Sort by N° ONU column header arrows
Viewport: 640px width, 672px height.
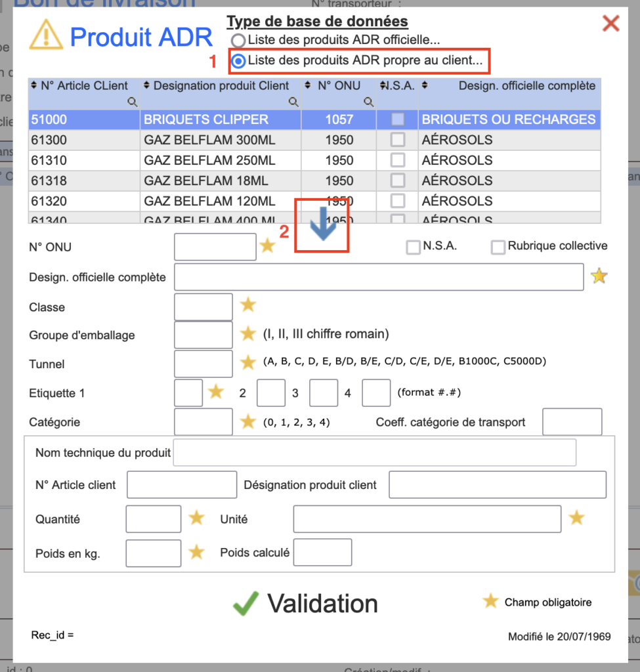pyautogui.click(x=309, y=86)
